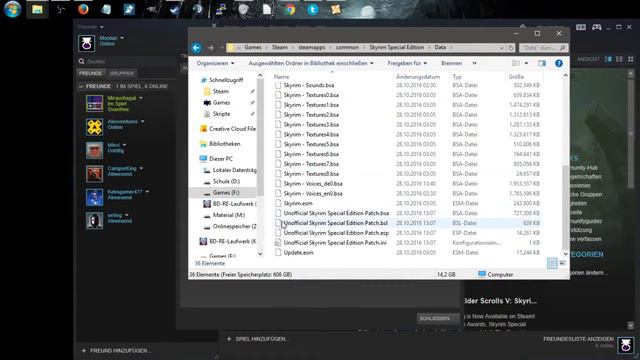The width and height of the screenshot is (640, 360).
Task: Open dropdown arrow next to CamperKing
Action: pyautogui.click(x=141, y=169)
